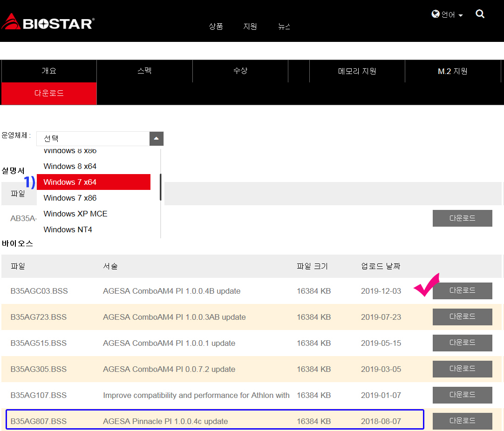The width and height of the screenshot is (504, 431).
Task: Click the globe language icon
Action: coord(436,14)
